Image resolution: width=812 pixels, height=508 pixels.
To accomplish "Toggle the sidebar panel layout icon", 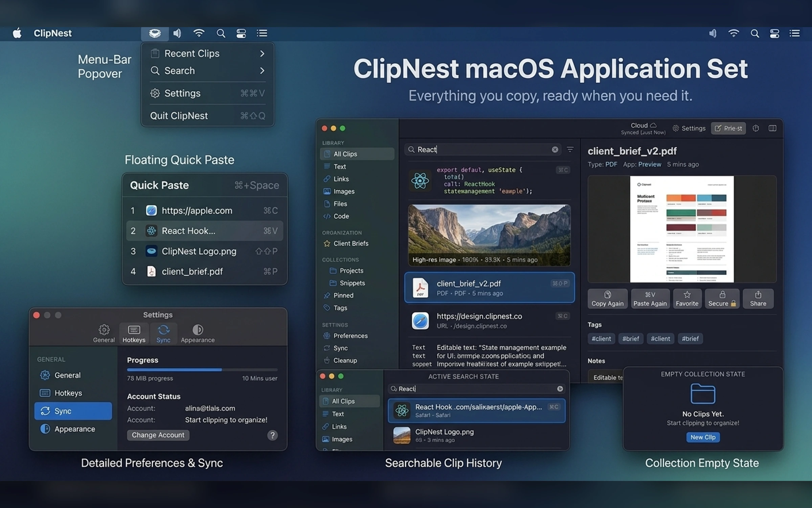I will click(x=772, y=128).
